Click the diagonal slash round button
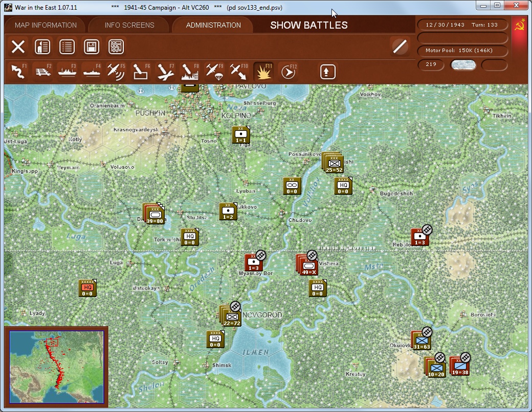The image size is (532, 412). (x=400, y=47)
